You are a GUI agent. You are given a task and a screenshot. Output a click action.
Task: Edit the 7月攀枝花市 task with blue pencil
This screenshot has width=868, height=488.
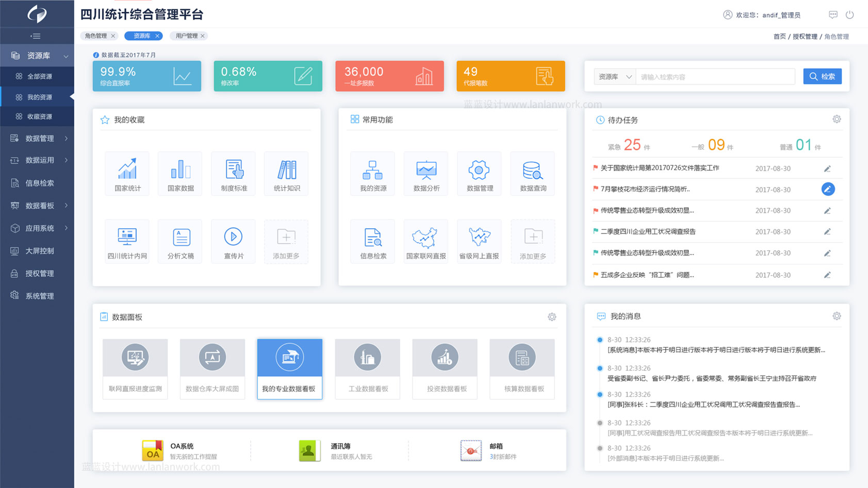click(828, 189)
